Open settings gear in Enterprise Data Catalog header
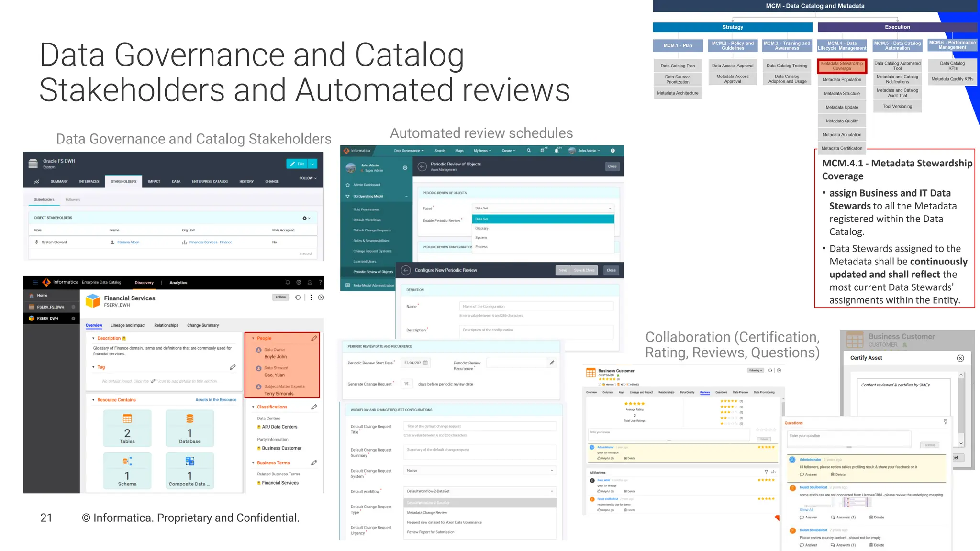Screen dimensions: 980x551 point(299,282)
